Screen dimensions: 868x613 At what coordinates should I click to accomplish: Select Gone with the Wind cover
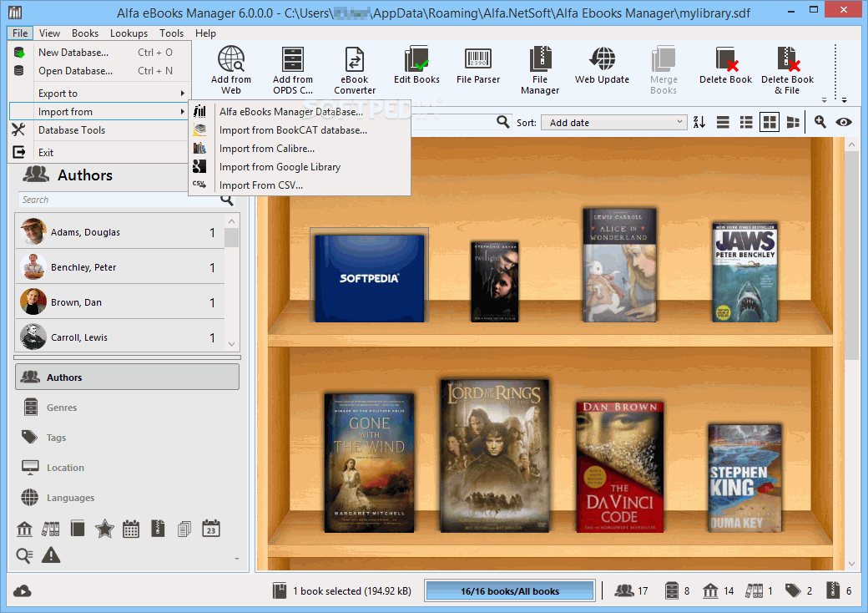coord(369,463)
